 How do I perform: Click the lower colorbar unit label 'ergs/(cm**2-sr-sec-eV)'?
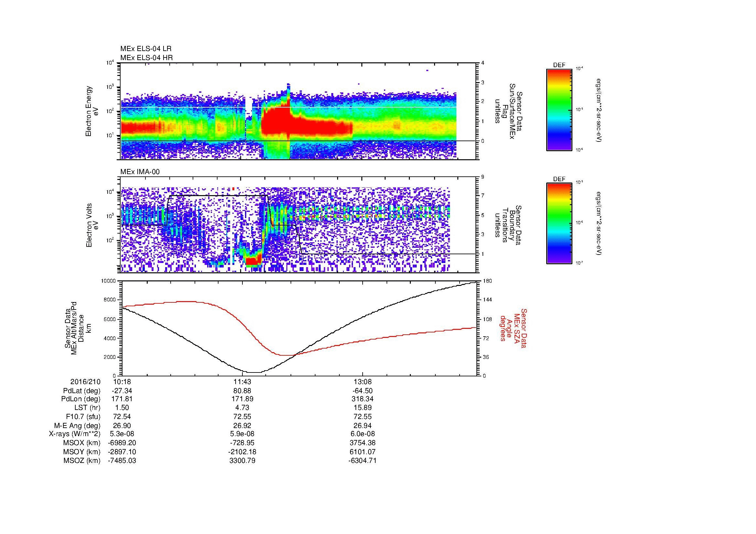coord(598,224)
